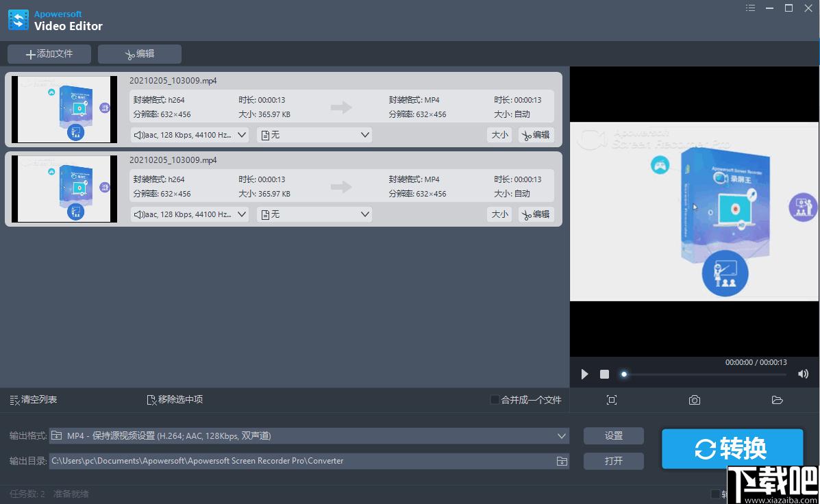
Task: Enable the 合并成一个文件 checkbox
Action: [x=494, y=400]
